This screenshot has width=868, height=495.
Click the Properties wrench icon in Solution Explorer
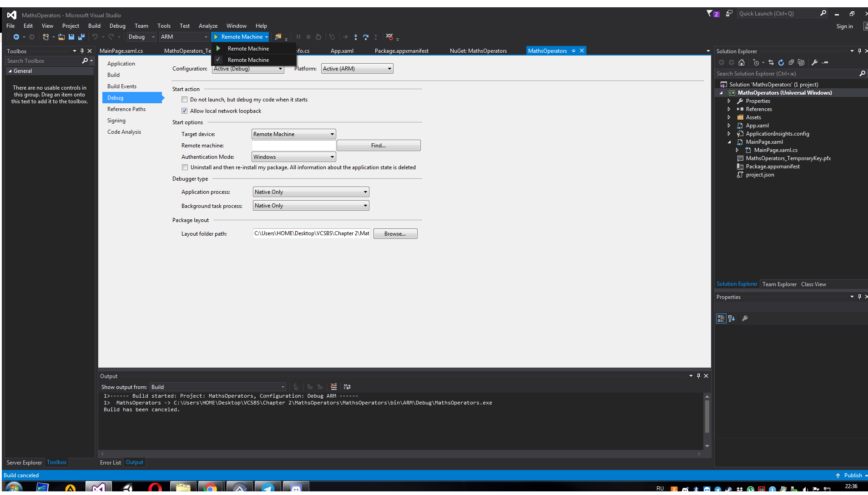click(x=815, y=62)
